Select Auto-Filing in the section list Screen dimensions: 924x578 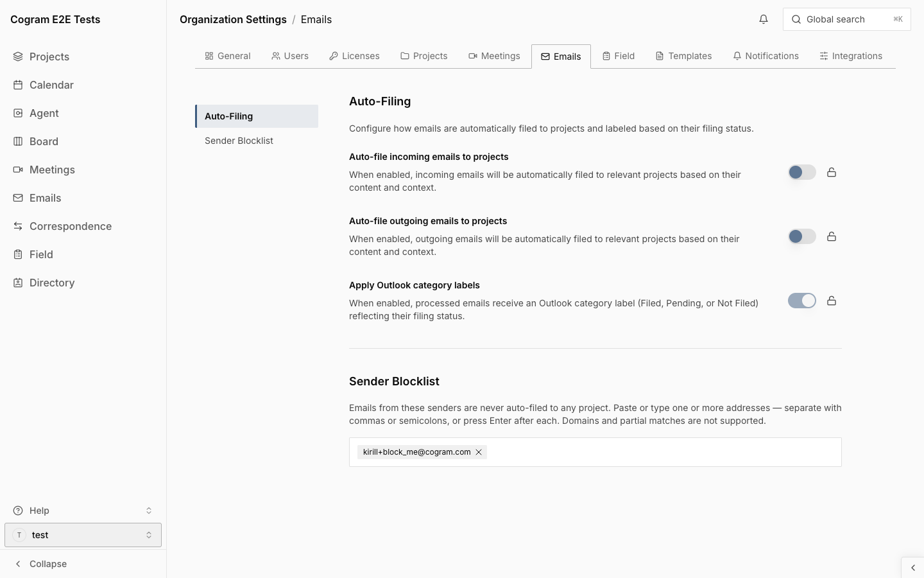coord(257,116)
